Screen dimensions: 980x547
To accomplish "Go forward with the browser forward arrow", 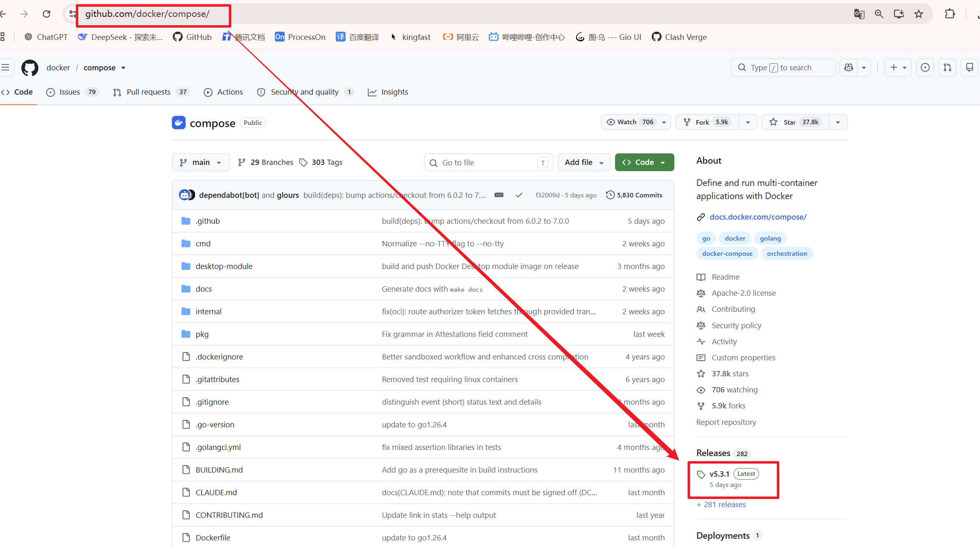I will (x=24, y=14).
